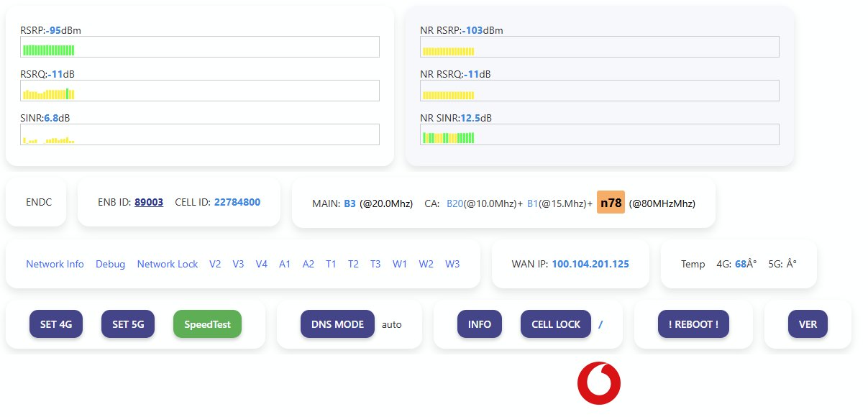Click the orange n78 band badge
Screen dimensions: 868x417
pos(611,203)
